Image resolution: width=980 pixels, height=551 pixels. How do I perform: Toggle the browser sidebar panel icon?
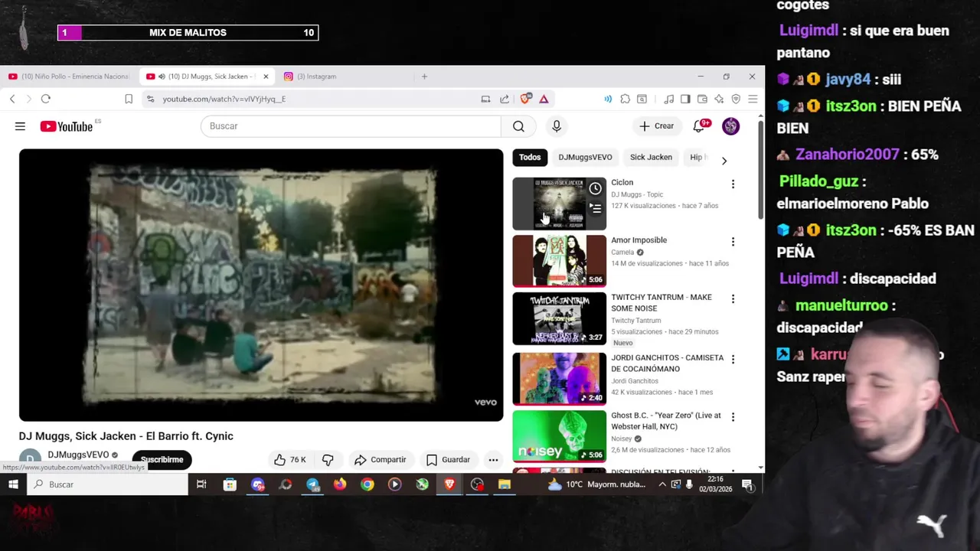point(685,99)
